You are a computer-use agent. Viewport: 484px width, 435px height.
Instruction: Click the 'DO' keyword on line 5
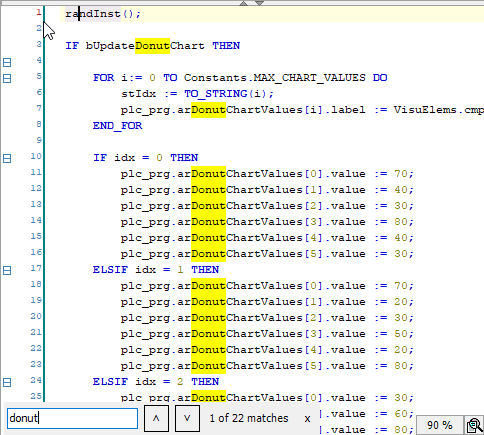click(380, 78)
